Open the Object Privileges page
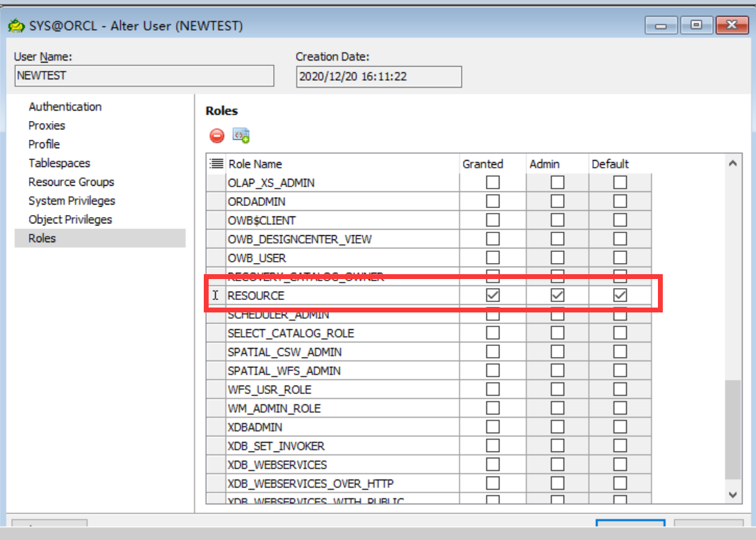Viewport: 756px width, 540px height. 70,220
